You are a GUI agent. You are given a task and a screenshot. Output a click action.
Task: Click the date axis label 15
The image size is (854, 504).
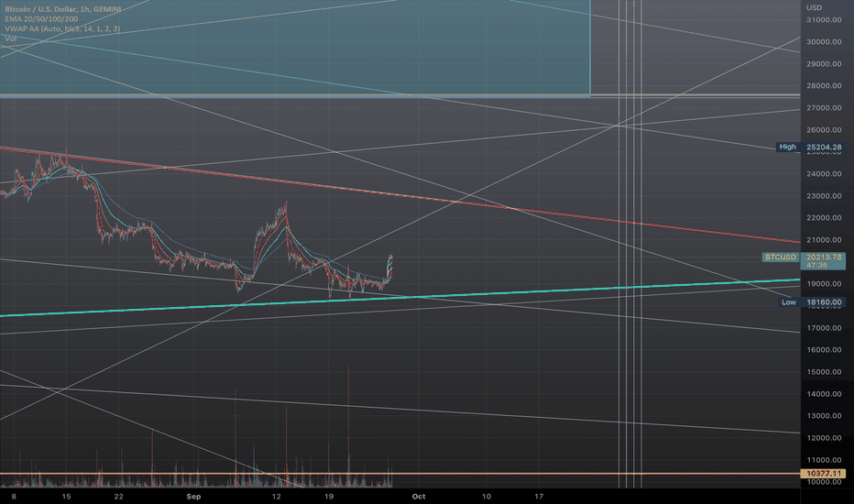(67, 497)
